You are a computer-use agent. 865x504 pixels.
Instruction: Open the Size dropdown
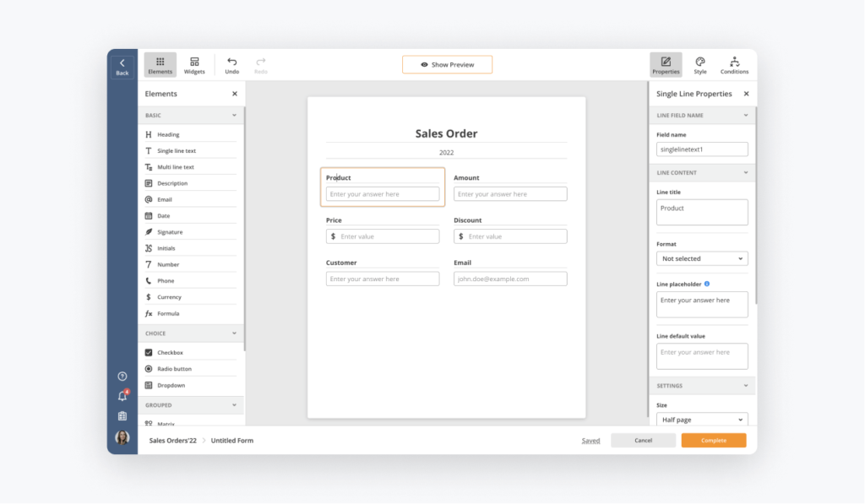tap(702, 420)
